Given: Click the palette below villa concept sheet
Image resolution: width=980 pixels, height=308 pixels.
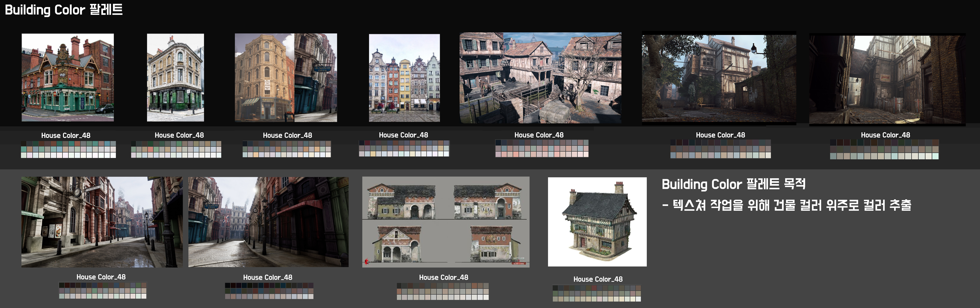Looking at the screenshot, I should tap(442, 291).
